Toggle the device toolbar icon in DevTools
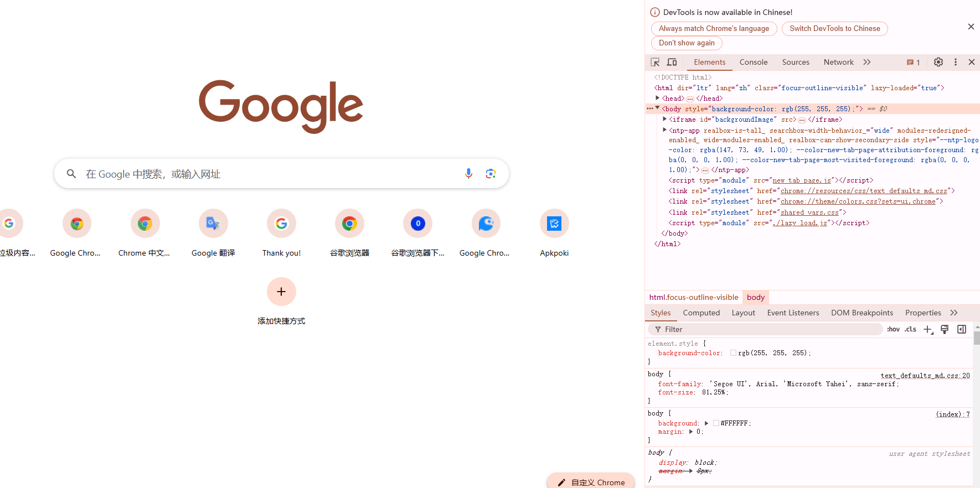The width and height of the screenshot is (980, 488). point(672,62)
